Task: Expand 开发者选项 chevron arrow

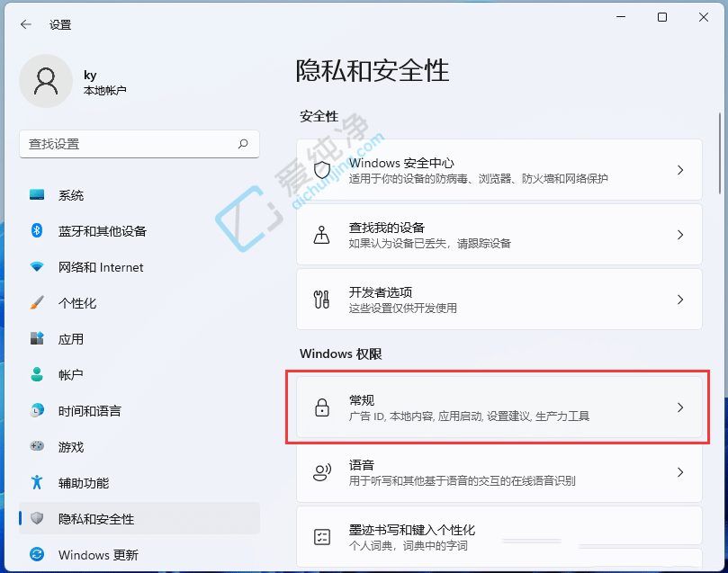Action: (680, 300)
